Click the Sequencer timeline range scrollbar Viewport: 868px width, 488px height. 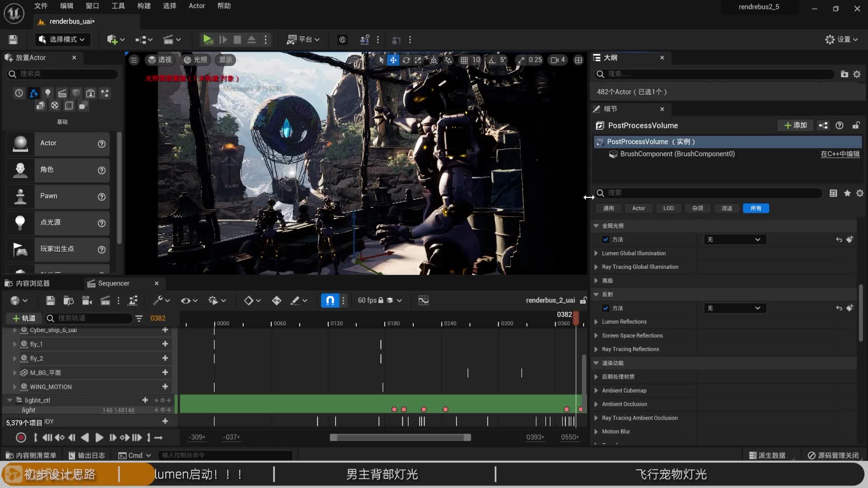coord(400,437)
